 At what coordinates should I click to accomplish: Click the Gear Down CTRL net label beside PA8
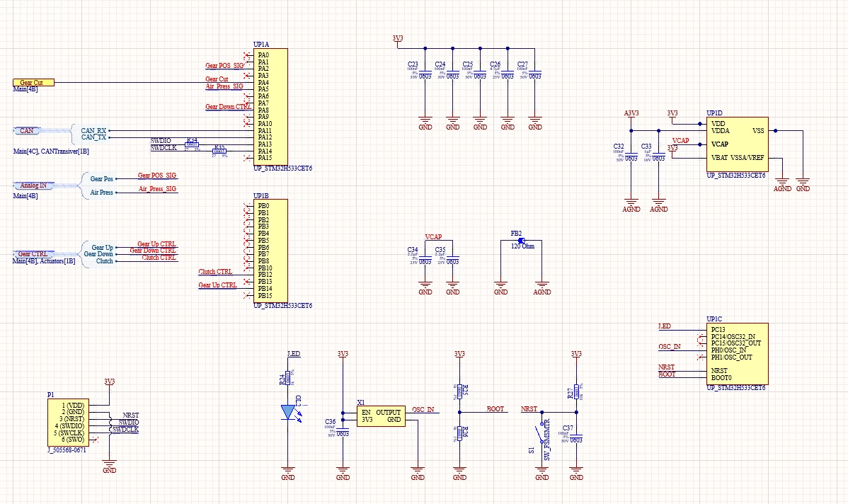click(x=228, y=106)
